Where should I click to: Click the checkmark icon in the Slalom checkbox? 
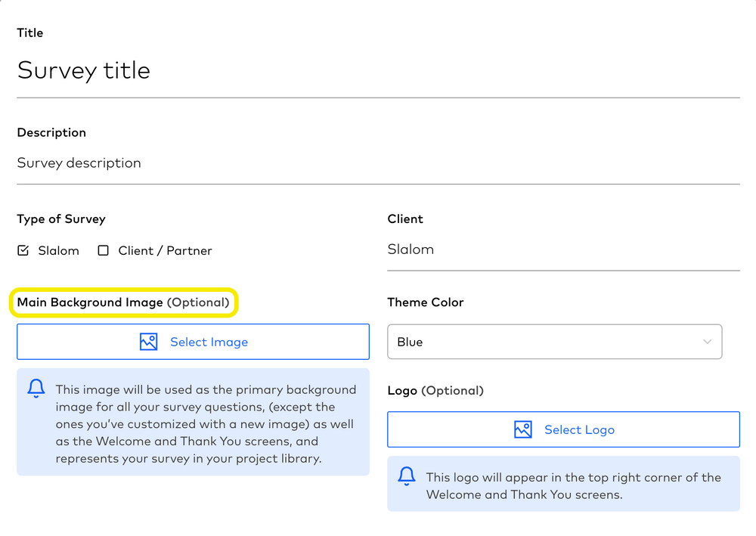[23, 249]
